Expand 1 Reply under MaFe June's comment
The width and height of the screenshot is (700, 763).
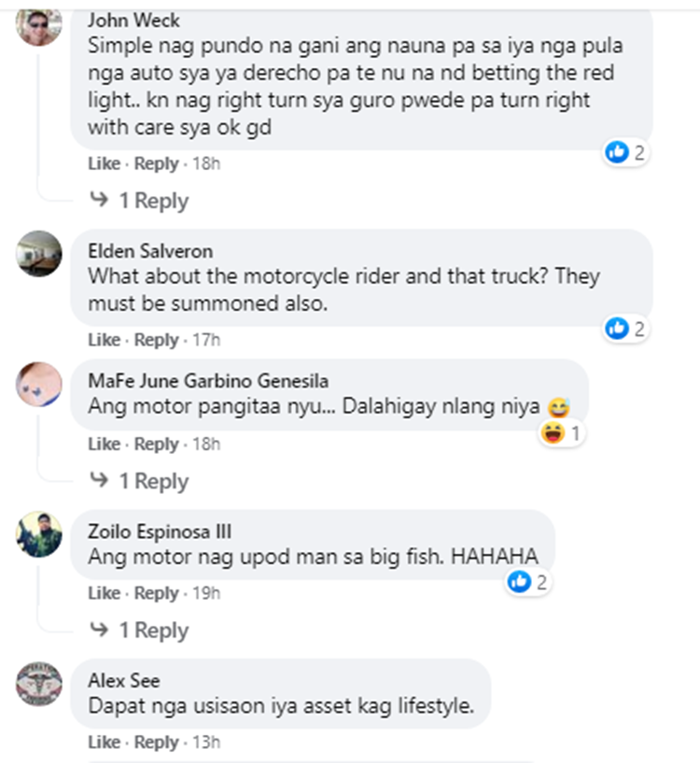tap(140, 481)
